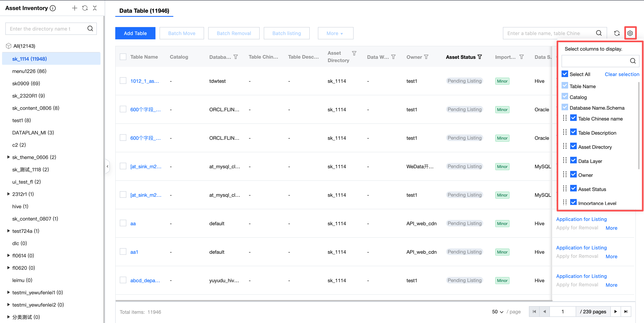The height and width of the screenshot is (323, 644).
Task: Select the Data Table tab
Action: pyautogui.click(x=144, y=11)
